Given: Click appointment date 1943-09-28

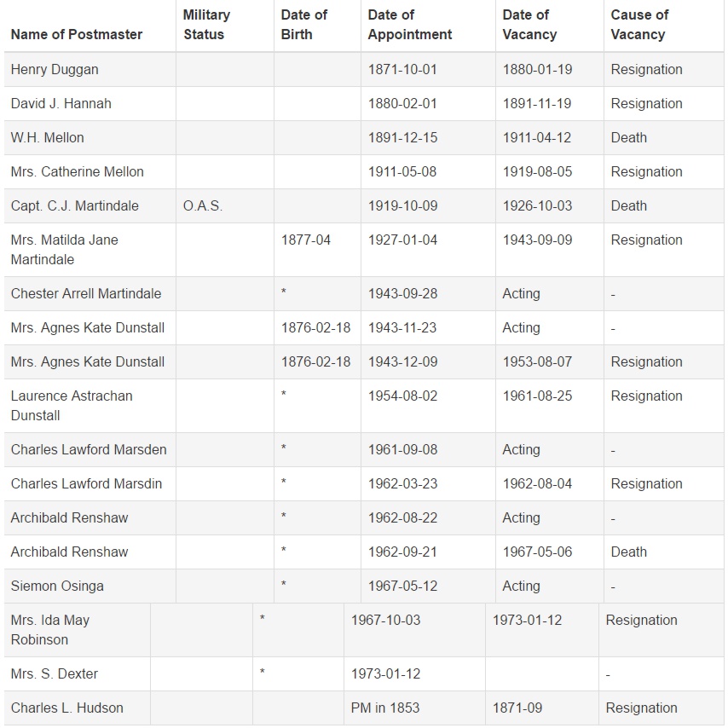Looking at the screenshot, I should (x=402, y=294).
